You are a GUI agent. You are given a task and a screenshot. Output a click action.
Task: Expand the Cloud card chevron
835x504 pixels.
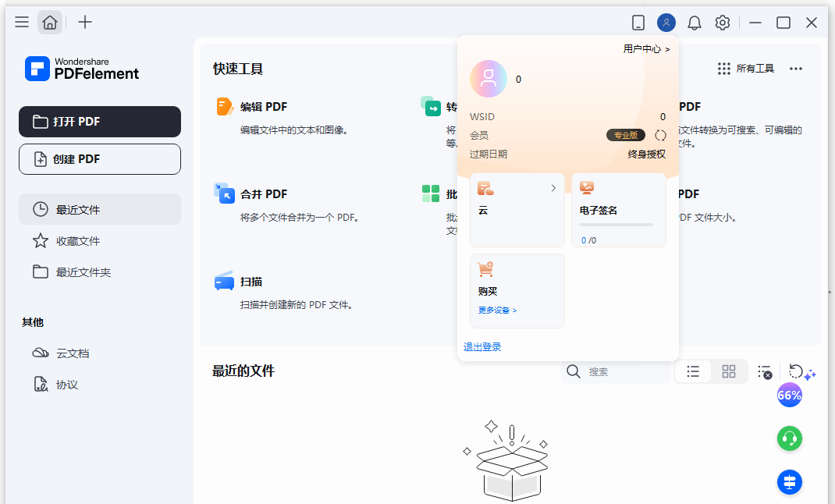(553, 188)
